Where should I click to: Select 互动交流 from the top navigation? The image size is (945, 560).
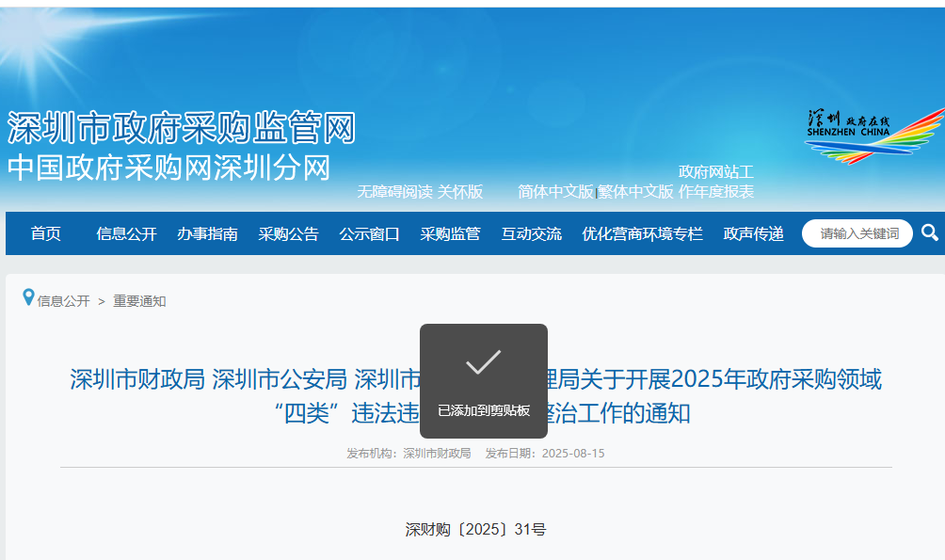[531, 232]
